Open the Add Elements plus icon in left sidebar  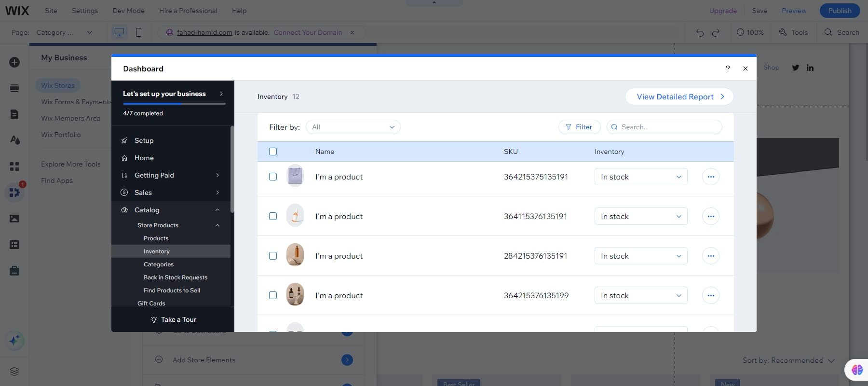coord(14,62)
